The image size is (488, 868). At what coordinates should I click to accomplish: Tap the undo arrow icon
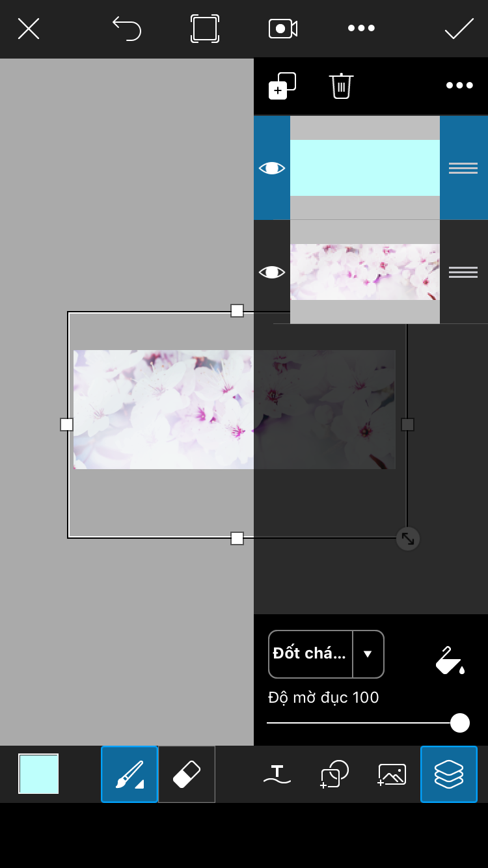pos(127,29)
